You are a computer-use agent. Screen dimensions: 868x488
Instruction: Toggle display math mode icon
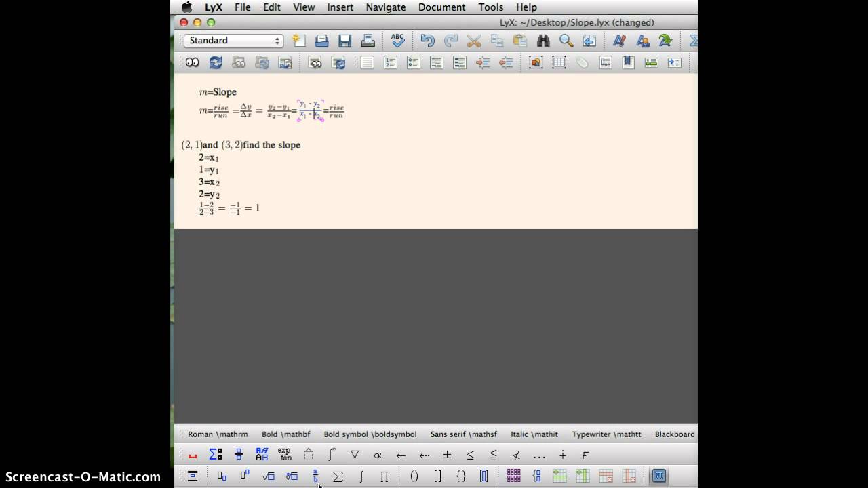(193, 476)
